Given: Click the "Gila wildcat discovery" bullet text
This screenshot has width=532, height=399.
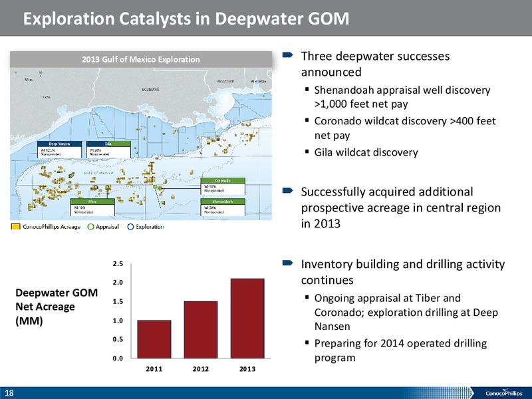Looking at the screenshot, I should point(366,152).
